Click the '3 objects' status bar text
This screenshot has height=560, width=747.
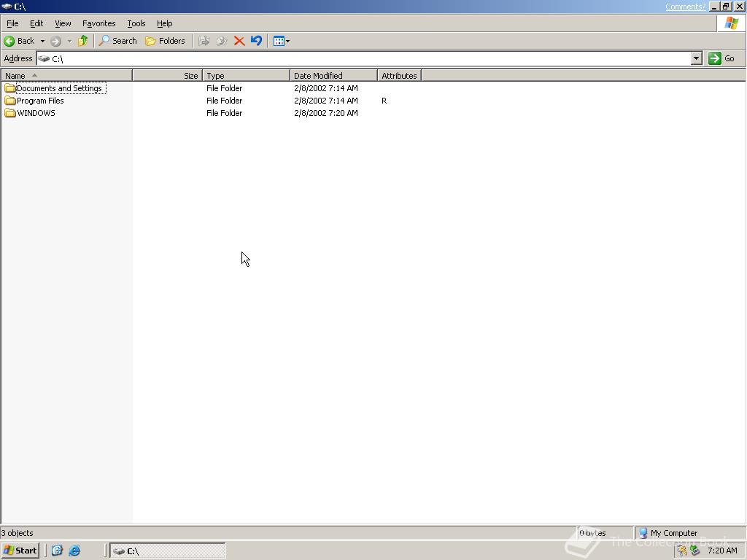18,533
